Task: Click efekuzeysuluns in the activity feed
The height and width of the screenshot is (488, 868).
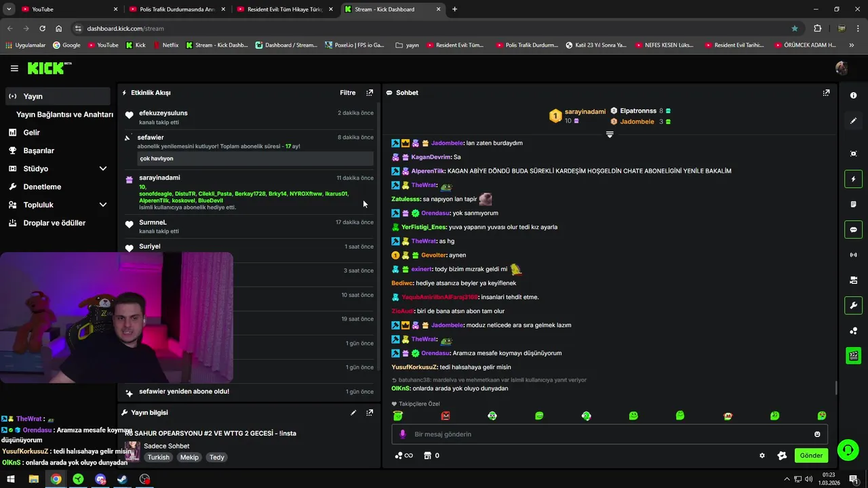Action: (163, 113)
